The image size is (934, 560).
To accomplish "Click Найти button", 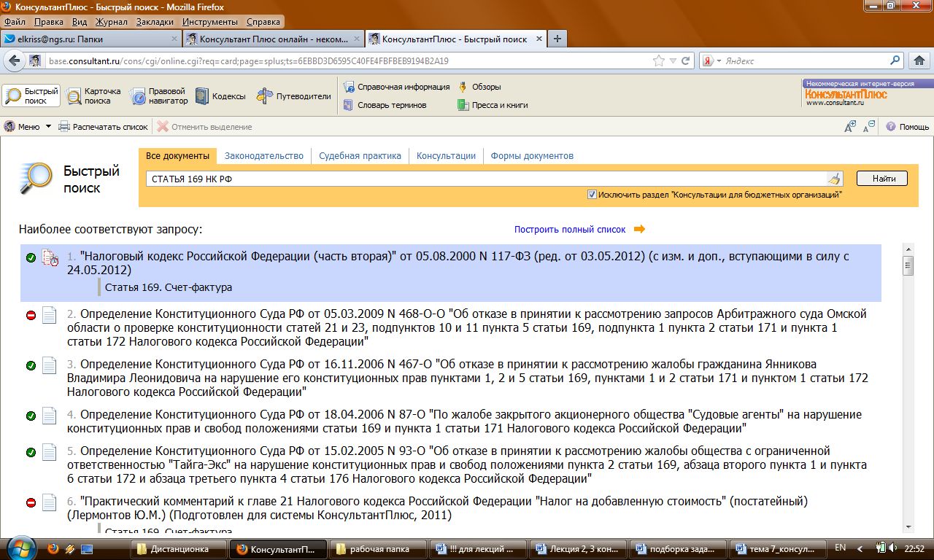I will click(x=881, y=179).
